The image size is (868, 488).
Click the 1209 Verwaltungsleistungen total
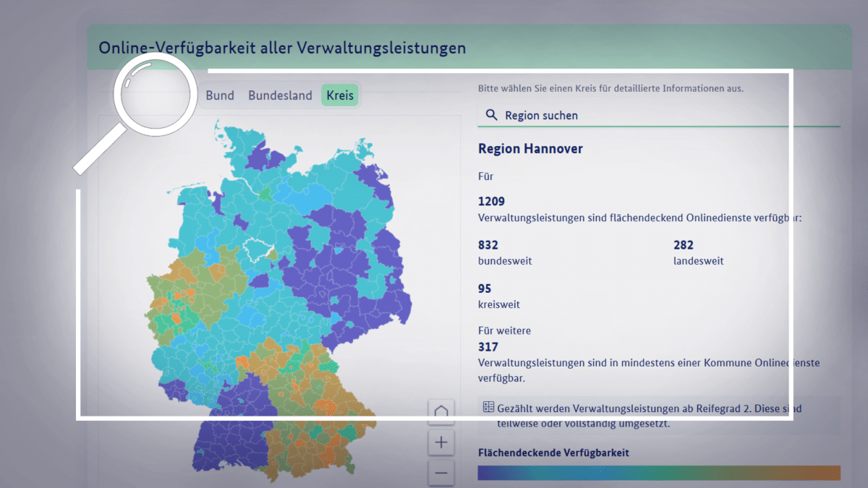click(491, 201)
